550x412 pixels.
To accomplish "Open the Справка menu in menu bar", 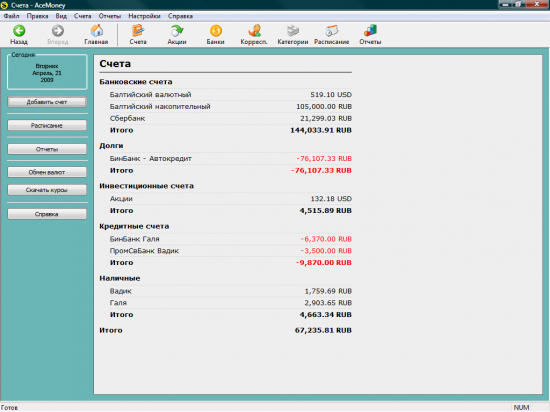I will 180,16.
